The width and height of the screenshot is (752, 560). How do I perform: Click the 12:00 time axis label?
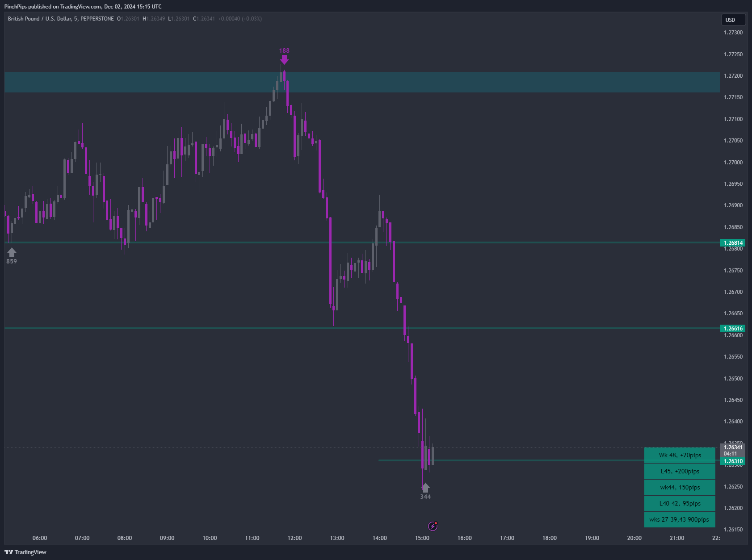294,538
